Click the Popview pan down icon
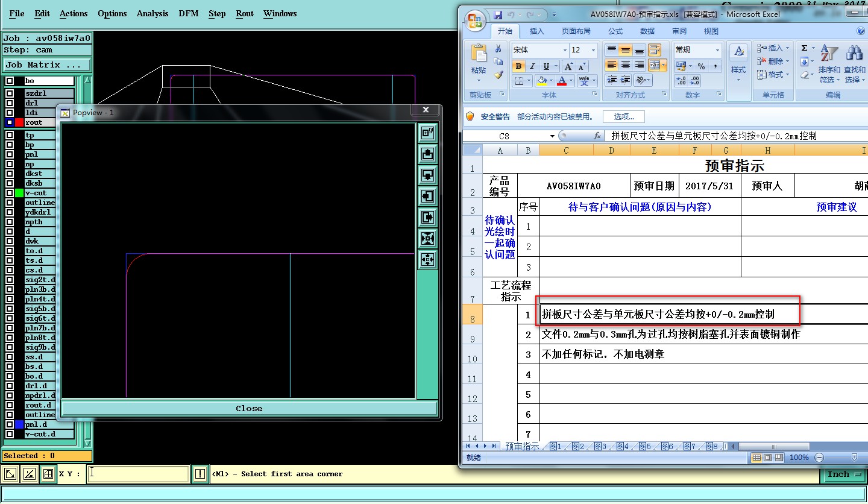 427,175
